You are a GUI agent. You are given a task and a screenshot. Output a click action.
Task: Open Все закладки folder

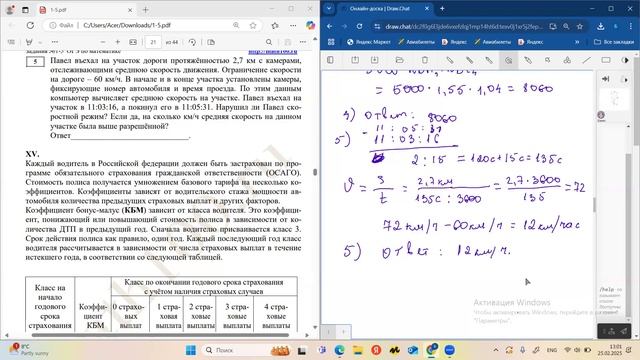tap(613, 42)
